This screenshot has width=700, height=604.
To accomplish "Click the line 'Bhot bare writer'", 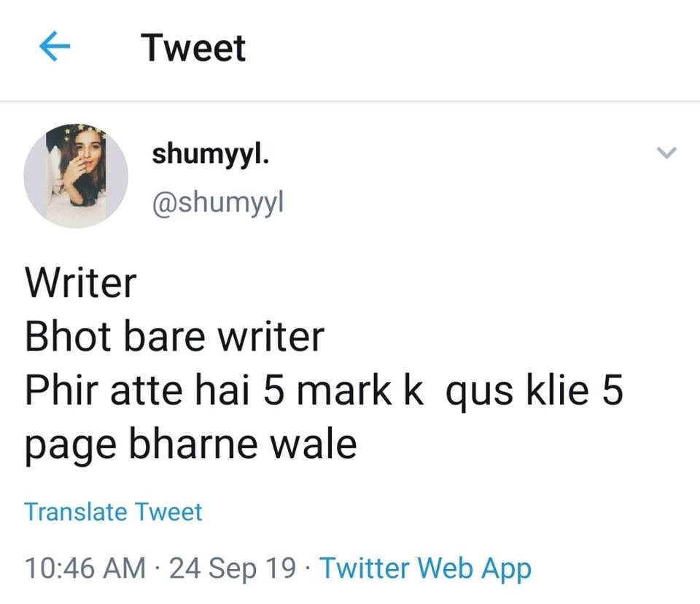I will click(174, 337).
